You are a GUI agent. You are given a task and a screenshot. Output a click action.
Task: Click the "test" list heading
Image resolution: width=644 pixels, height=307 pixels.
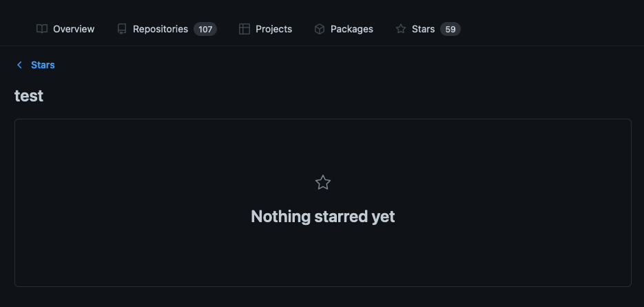[29, 96]
